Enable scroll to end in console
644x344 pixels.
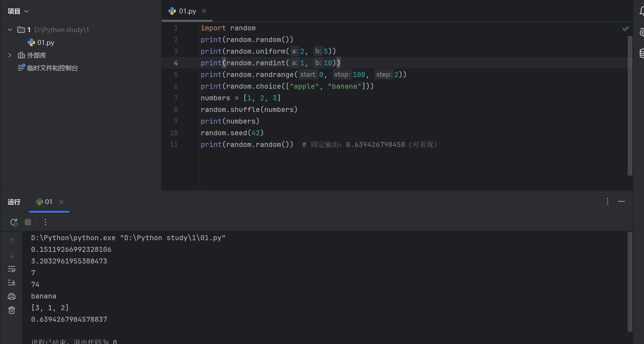tap(12, 282)
